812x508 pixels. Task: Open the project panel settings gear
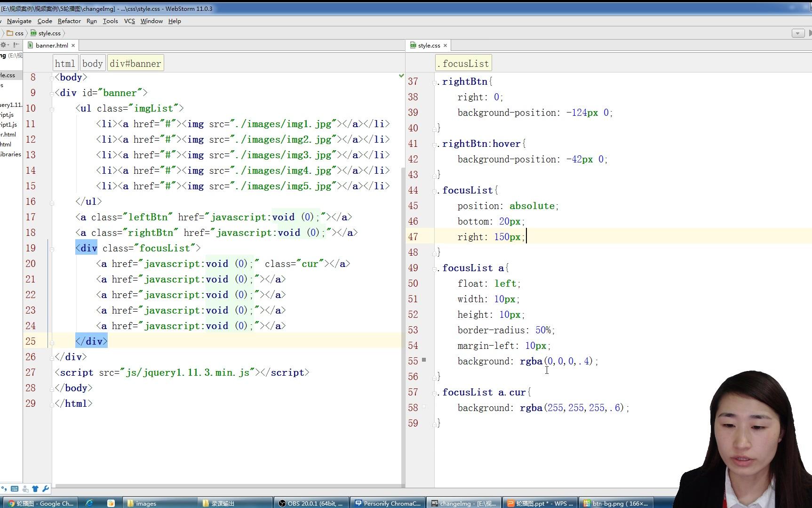[4, 45]
